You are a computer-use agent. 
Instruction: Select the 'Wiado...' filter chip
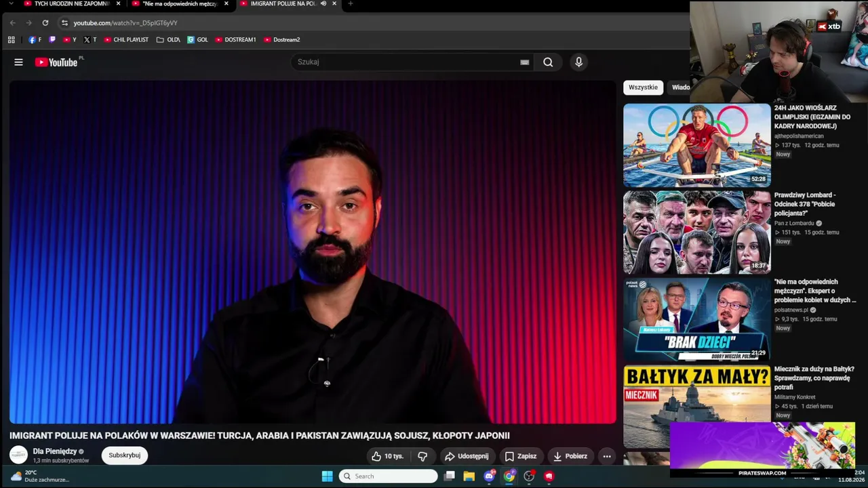679,87
